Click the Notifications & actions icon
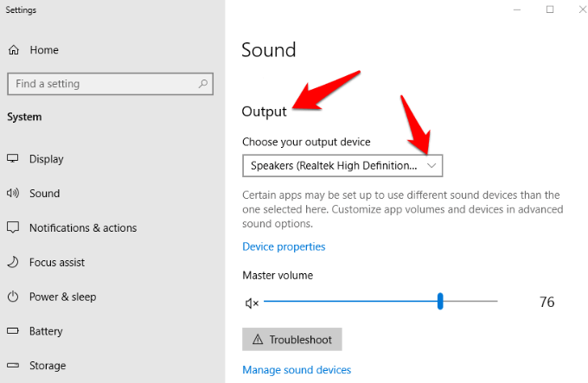 tap(13, 228)
